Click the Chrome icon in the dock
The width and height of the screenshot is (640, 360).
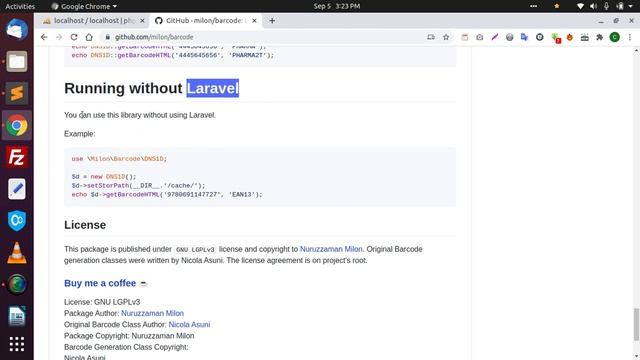coord(17,125)
